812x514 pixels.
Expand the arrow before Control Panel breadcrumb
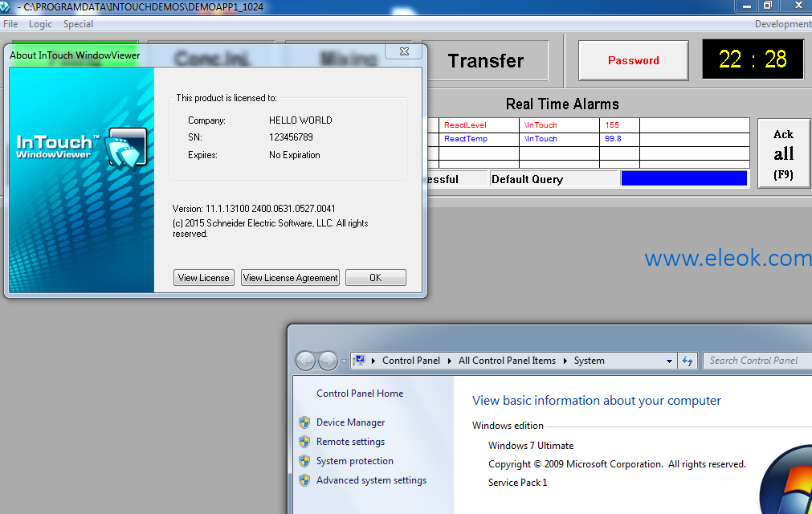click(x=373, y=361)
